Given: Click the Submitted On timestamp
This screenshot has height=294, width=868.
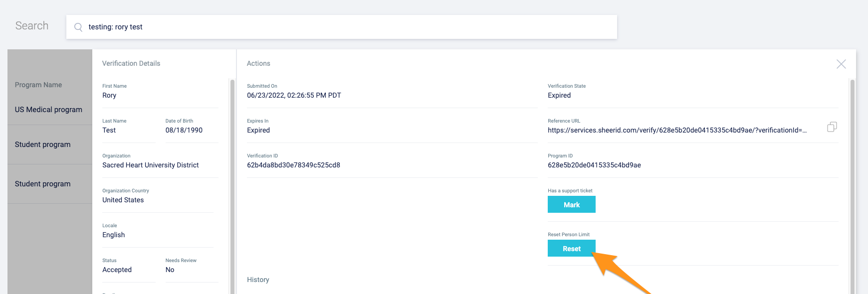Looking at the screenshot, I should pos(294,95).
